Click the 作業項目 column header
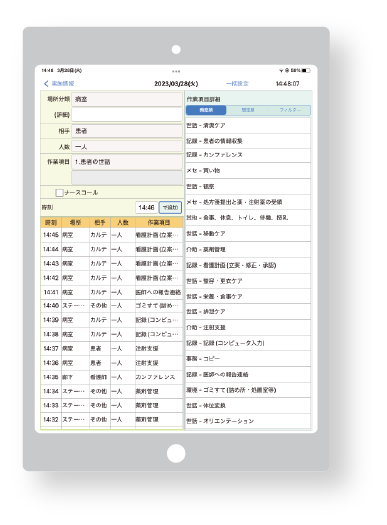The width and height of the screenshot is (387, 525). coord(159,223)
